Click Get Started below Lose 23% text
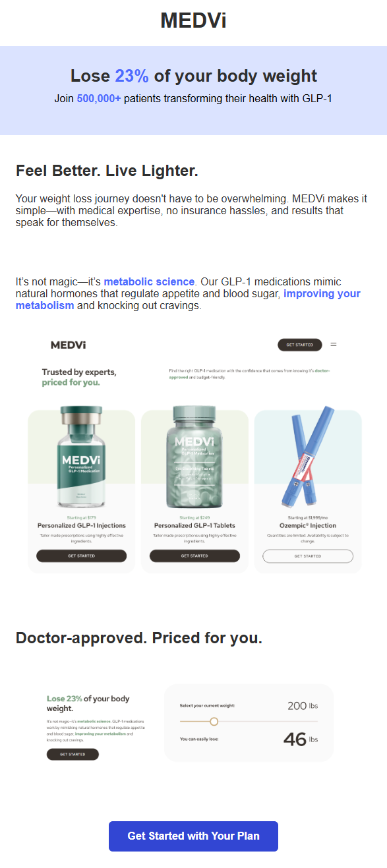387x868 pixels. (x=73, y=754)
